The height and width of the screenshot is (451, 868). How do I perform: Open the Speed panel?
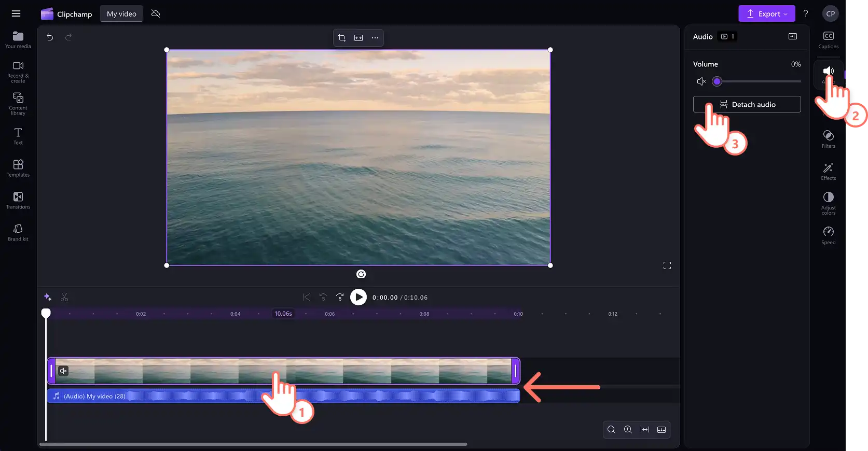point(829,235)
